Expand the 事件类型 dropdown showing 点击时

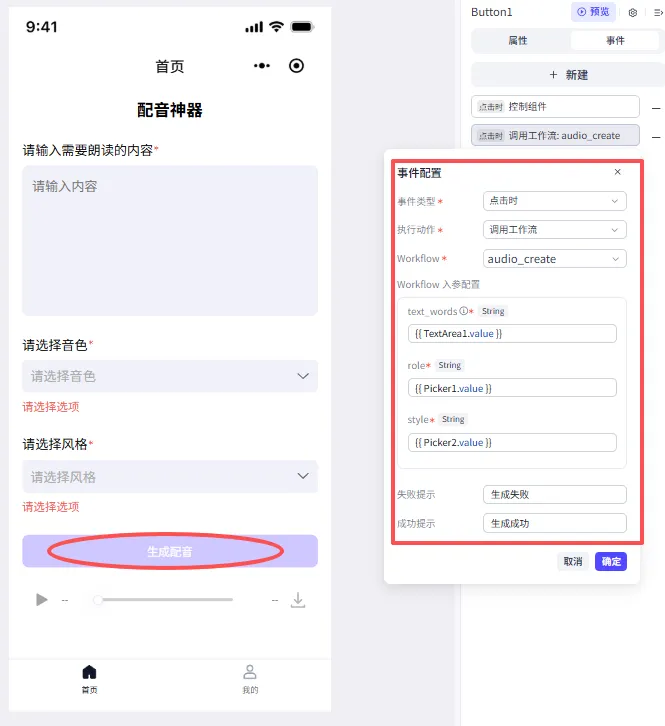[554, 201]
